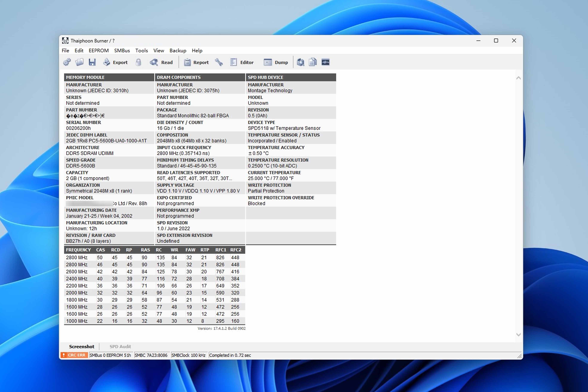Click the SPD HUB DEVICE column header
Screen dimensions: 588x392
pyautogui.click(x=291, y=77)
